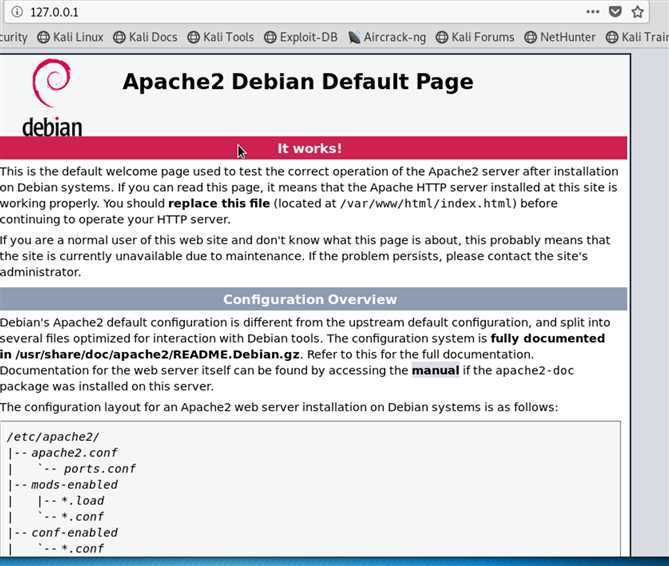Viewport: 669px width, 566px height.
Task: Open the Kali Linux bookmark
Action: (70, 38)
